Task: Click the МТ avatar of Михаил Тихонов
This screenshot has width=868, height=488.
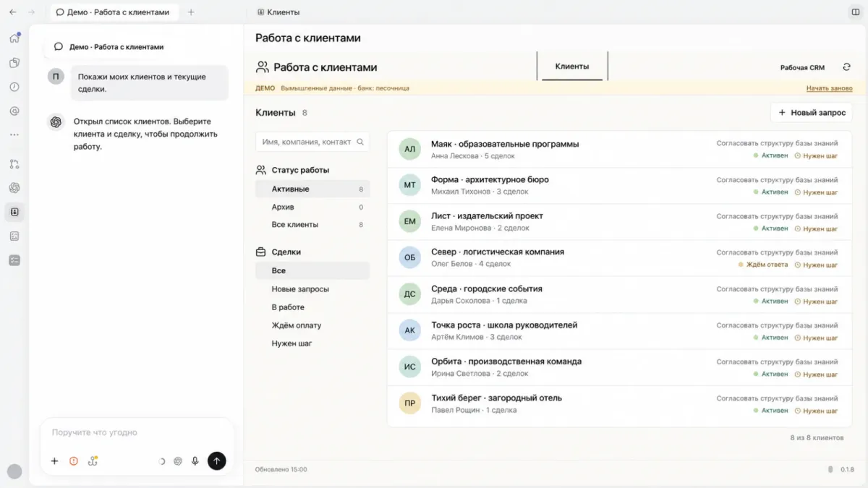Action: pos(410,185)
